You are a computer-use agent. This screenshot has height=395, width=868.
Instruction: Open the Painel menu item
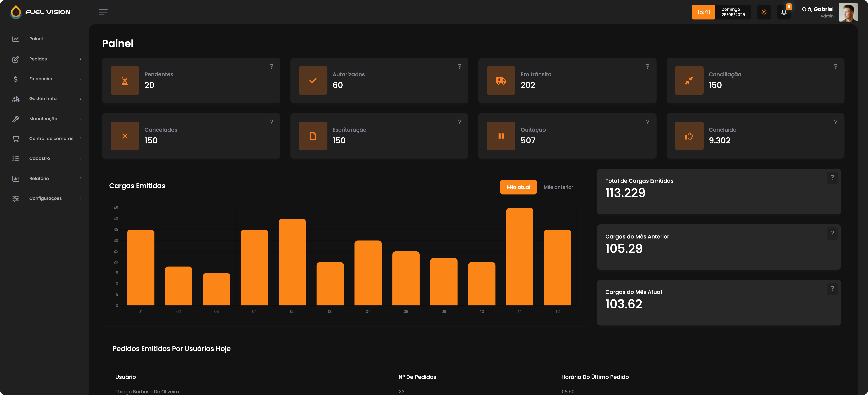tap(36, 39)
